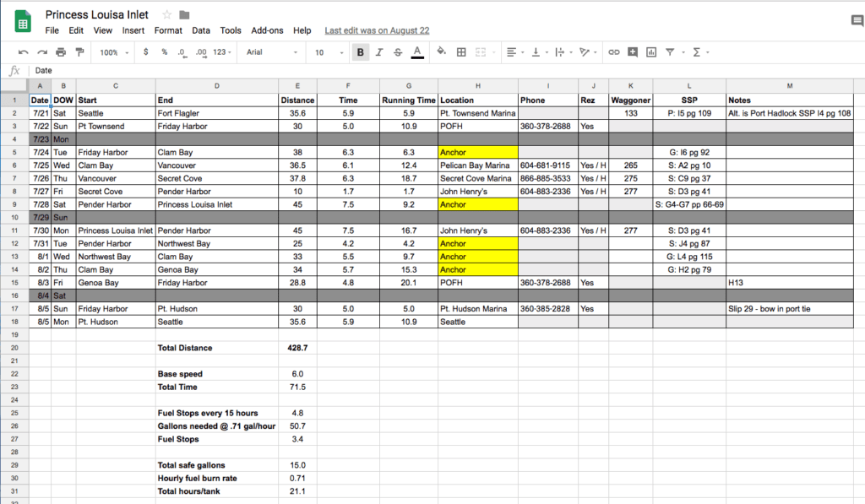Click the Functions sigma icon
Image resolution: width=865 pixels, height=504 pixels.
(x=697, y=52)
